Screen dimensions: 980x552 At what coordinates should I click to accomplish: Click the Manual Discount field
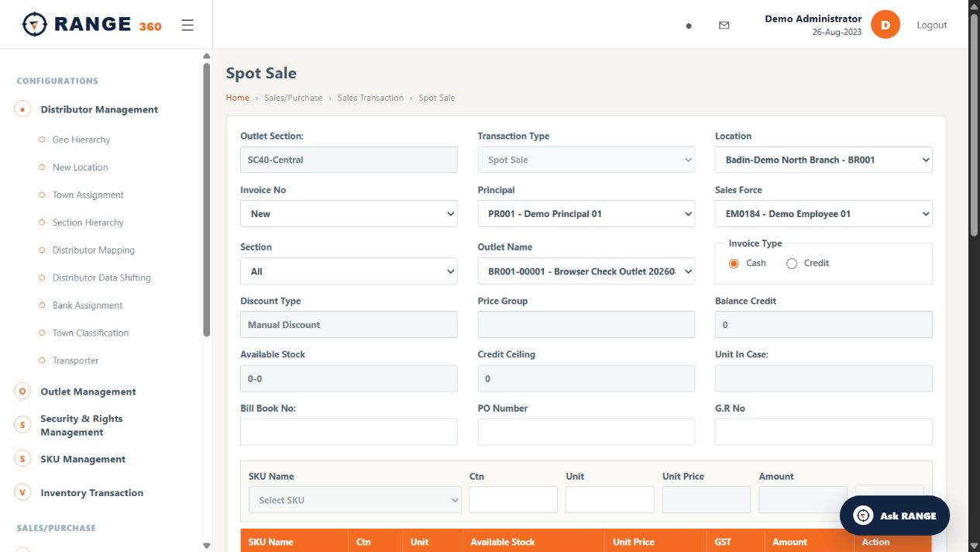coord(349,325)
